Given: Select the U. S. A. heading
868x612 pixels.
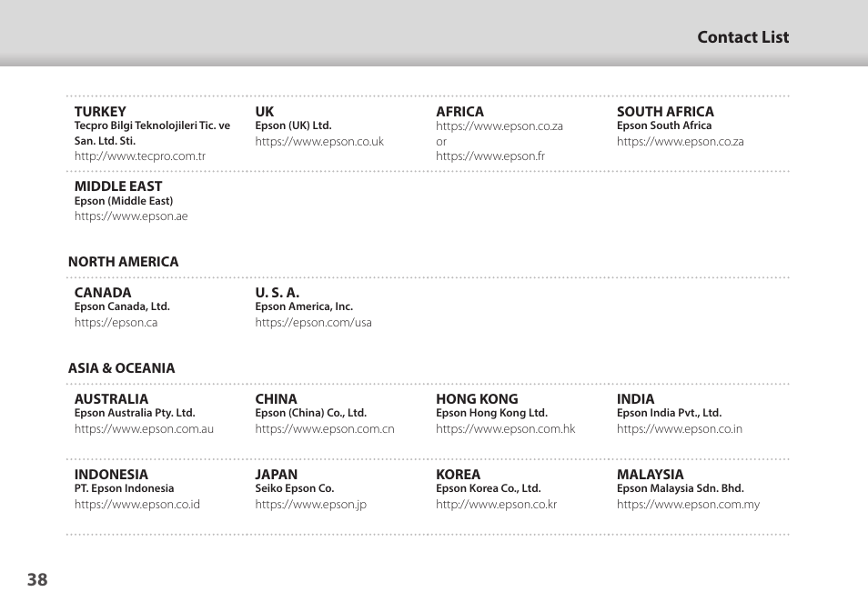Looking at the screenshot, I should tap(278, 293).
